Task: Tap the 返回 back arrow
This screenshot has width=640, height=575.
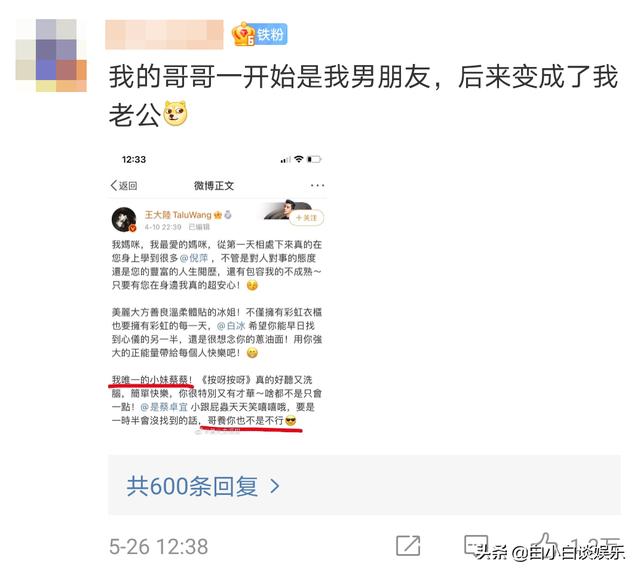Action: (x=124, y=185)
